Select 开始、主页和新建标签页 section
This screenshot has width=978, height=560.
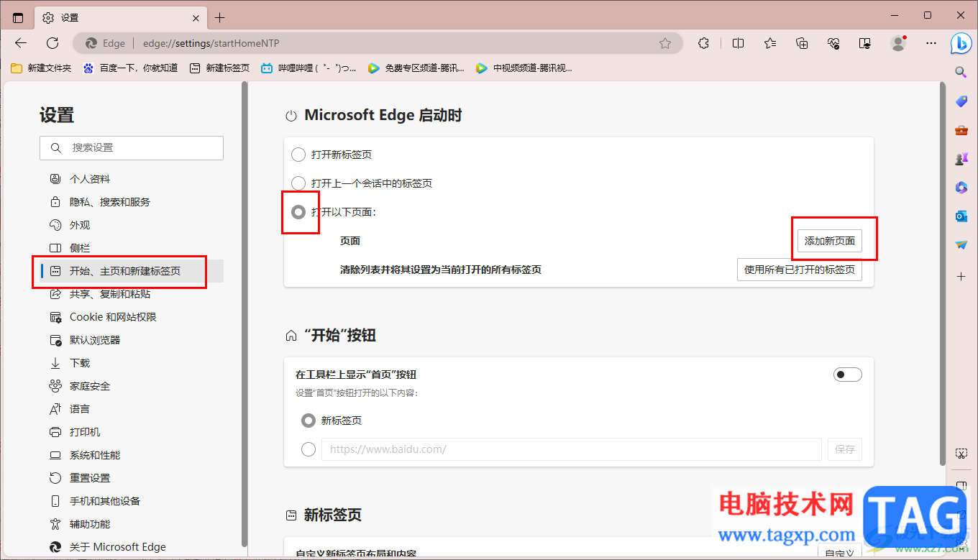point(132,271)
